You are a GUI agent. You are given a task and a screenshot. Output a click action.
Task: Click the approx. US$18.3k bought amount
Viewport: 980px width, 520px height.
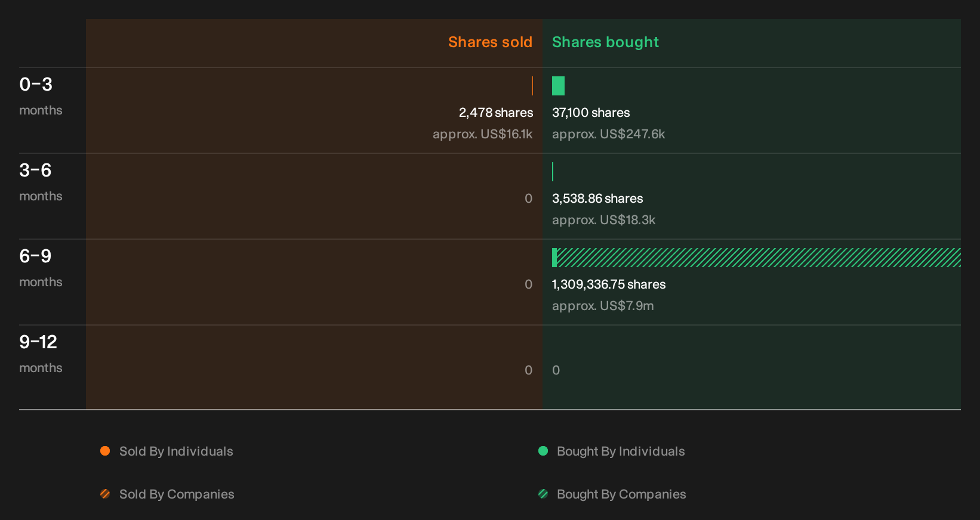(603, 220)
